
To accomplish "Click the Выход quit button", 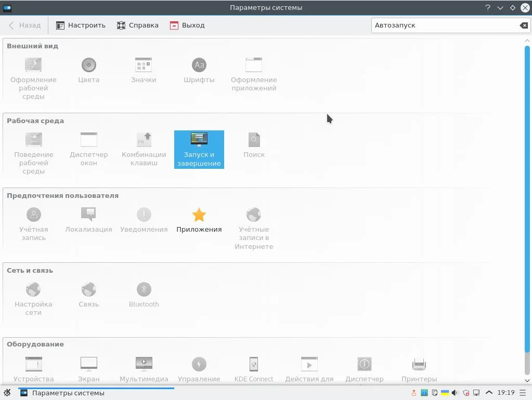I will point(187,25).
